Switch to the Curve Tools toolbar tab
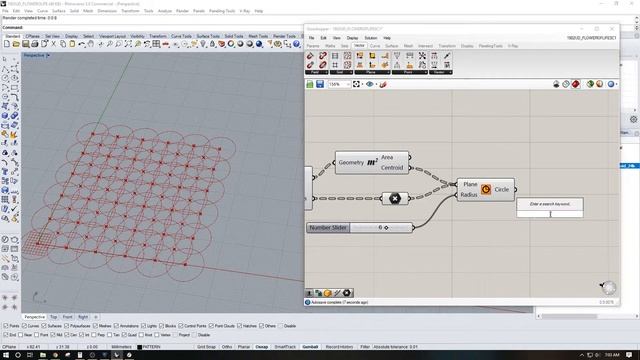The height and width of the screenshot is (360, 640). click(x=181, y=36)
